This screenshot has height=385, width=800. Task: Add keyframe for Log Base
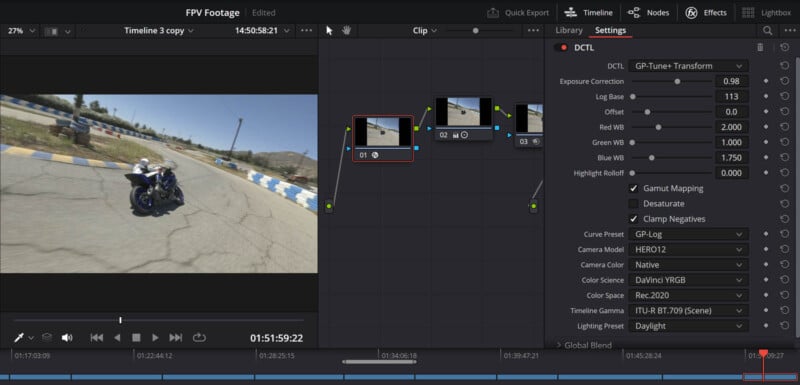click(x=765, y=96)
